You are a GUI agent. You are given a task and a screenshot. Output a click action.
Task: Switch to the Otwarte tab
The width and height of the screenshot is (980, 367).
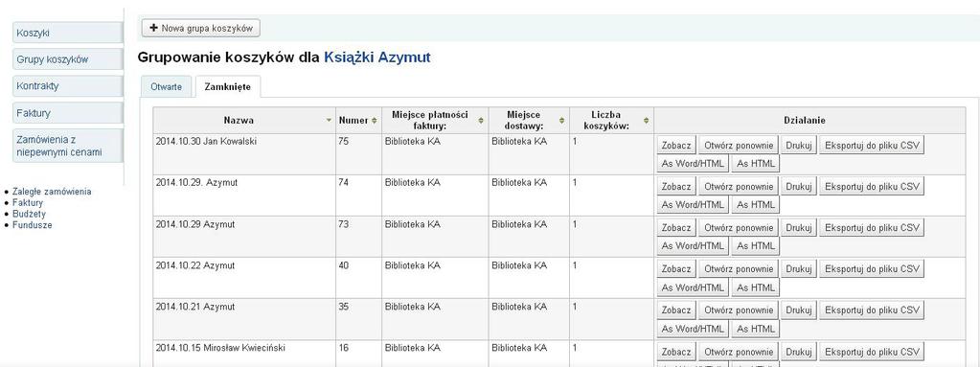pos(167,87)
